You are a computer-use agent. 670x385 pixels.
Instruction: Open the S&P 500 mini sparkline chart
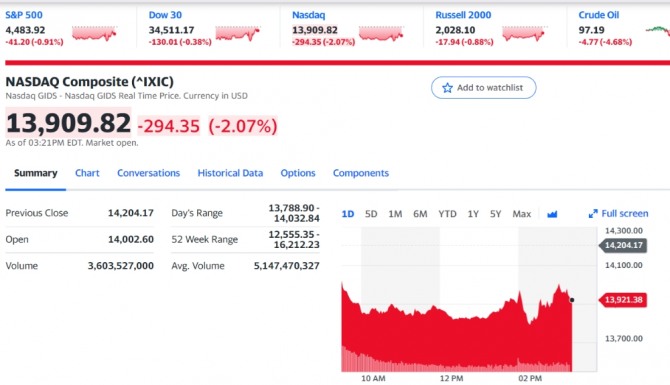click(x=94, y=34)
